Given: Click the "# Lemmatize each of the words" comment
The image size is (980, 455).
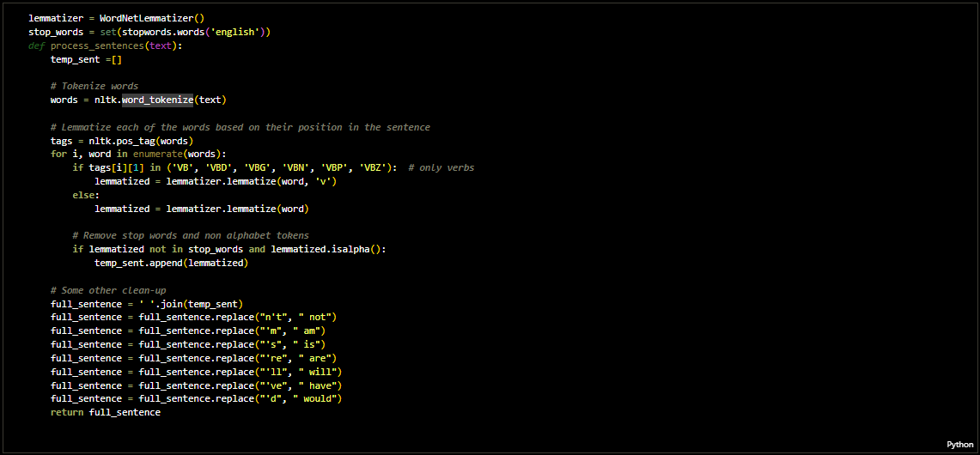Looking at the screenshot, I should coord(240,127).
